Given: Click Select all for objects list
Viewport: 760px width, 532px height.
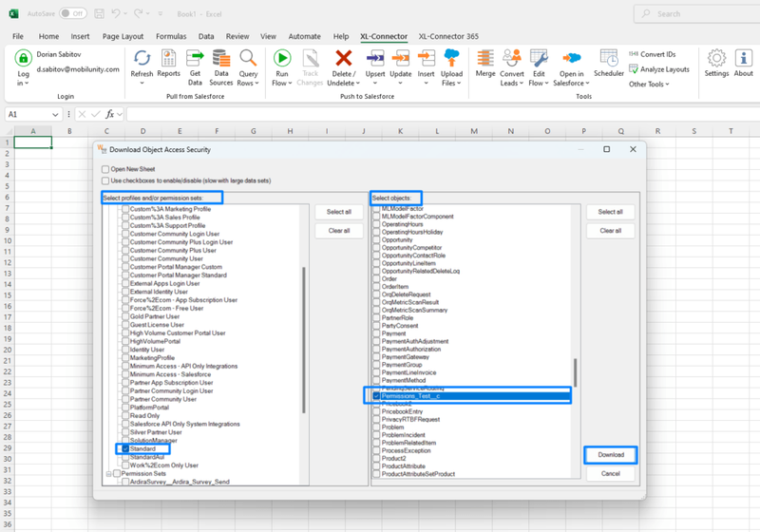Looking at the screenshot, I should [x=610, y=212].
